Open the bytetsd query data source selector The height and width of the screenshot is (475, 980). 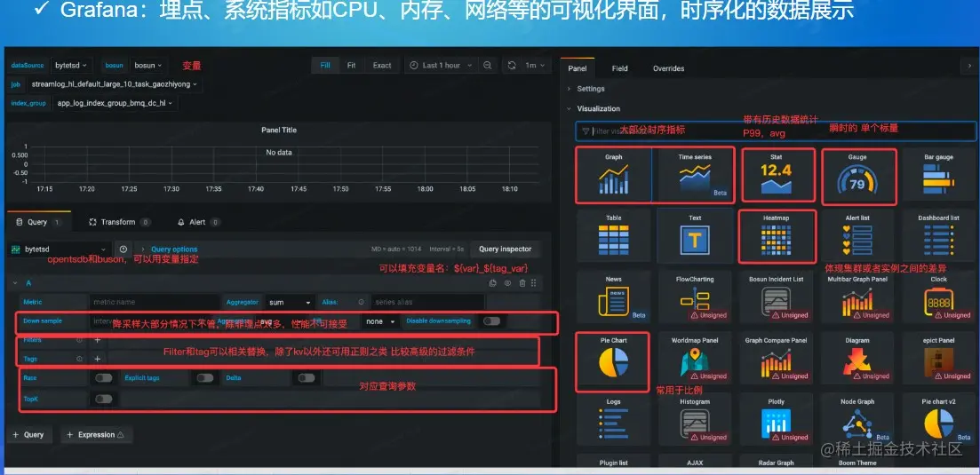pyautogui.click(x=60, y=249)
